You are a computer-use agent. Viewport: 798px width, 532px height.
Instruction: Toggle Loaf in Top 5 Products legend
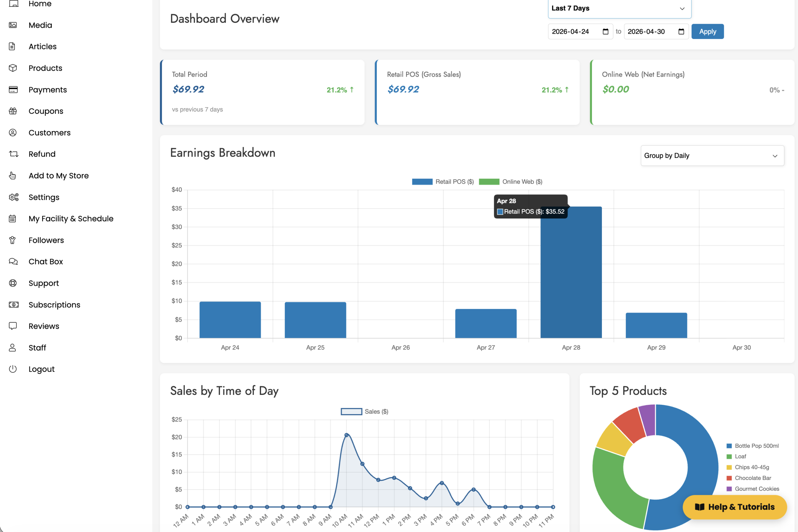(736, 456)
